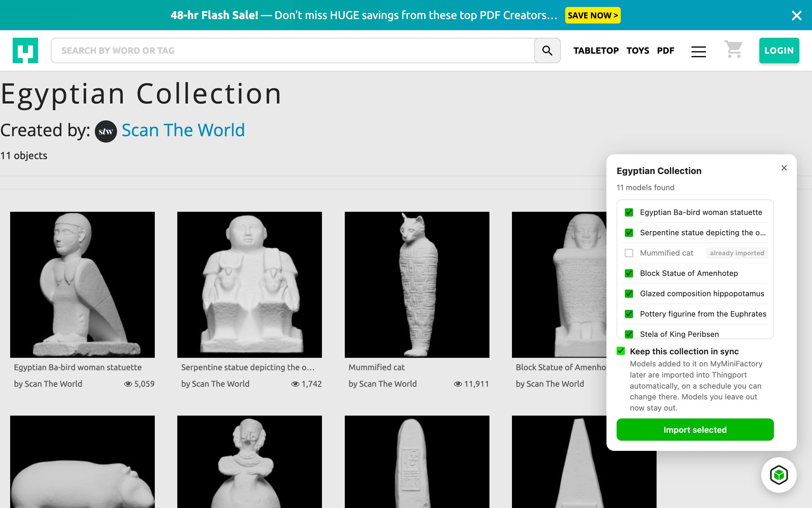Click Serpentine statue title under thumbnail
Viewport: 812px width, 508px height.
tap(248, 367)
